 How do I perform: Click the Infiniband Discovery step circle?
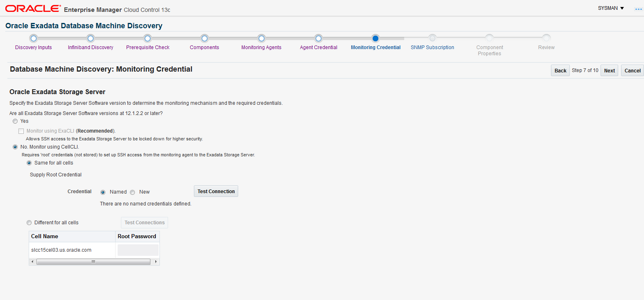(x=91, y=38)
